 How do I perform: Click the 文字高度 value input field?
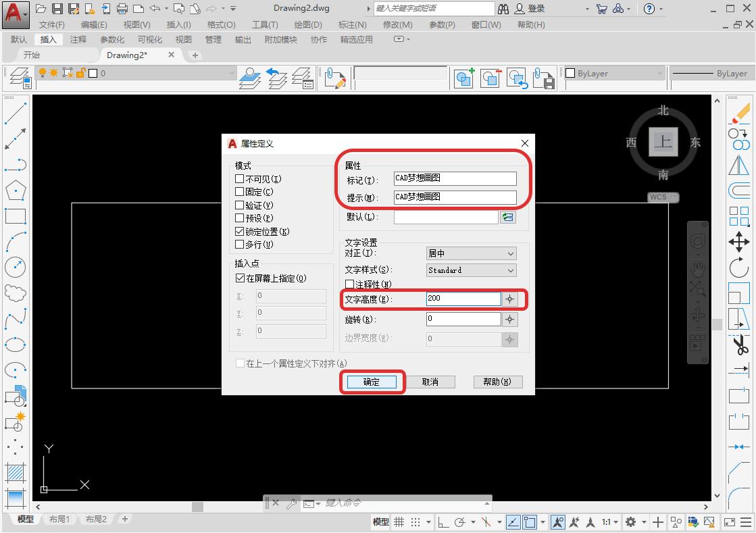click(x=463, y=299)
